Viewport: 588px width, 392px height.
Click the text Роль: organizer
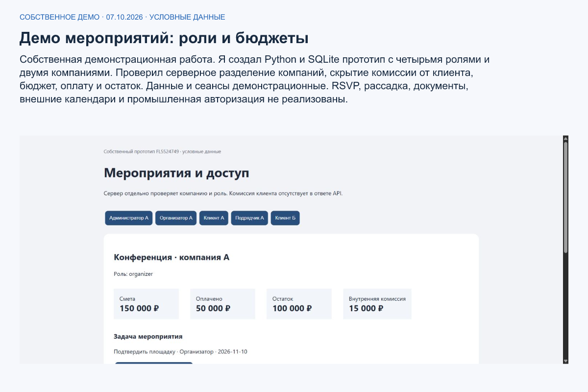(133, 274)
